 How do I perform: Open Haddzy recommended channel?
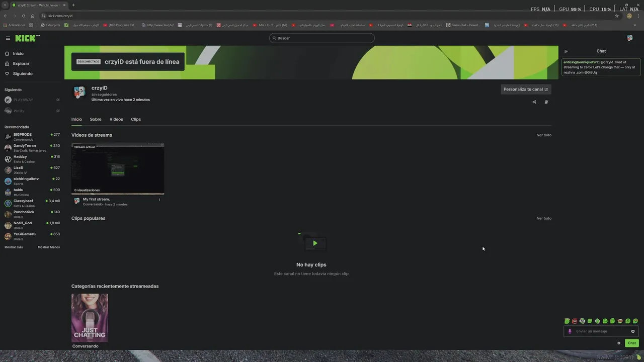(32, 159)
